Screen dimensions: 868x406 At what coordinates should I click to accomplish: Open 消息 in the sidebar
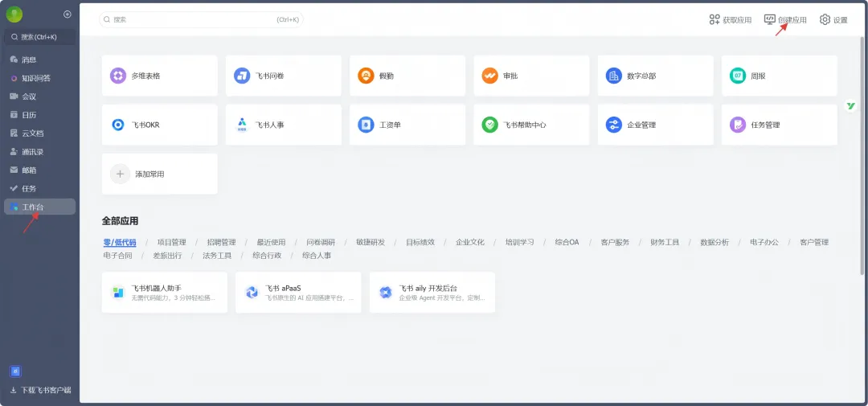(x=40, y=59)
